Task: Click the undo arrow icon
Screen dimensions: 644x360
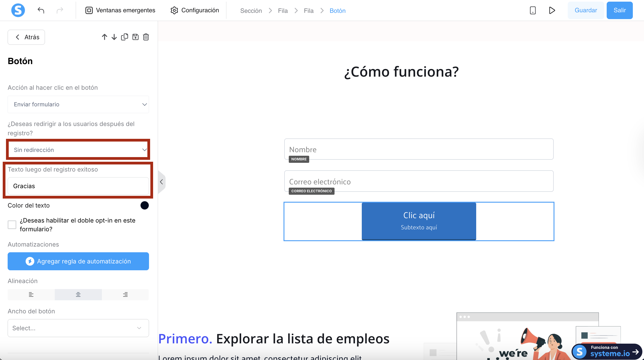Action: click(x=41, y=10)
